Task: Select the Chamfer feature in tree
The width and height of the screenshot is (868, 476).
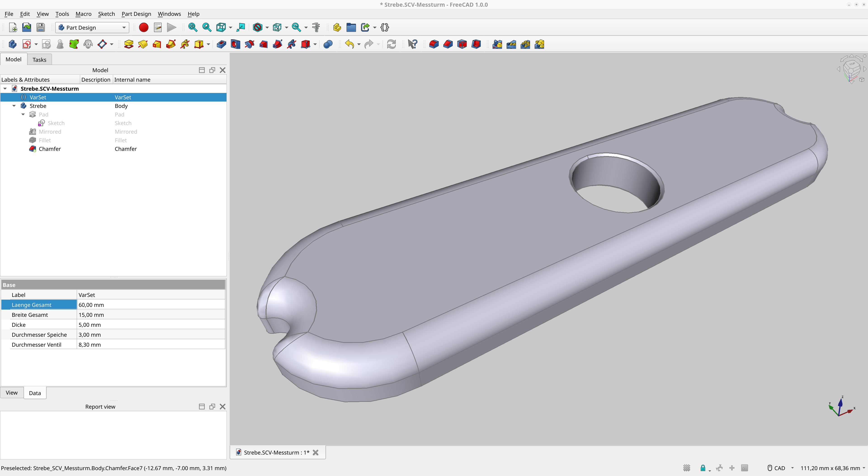Action: (x=50, y=149)
